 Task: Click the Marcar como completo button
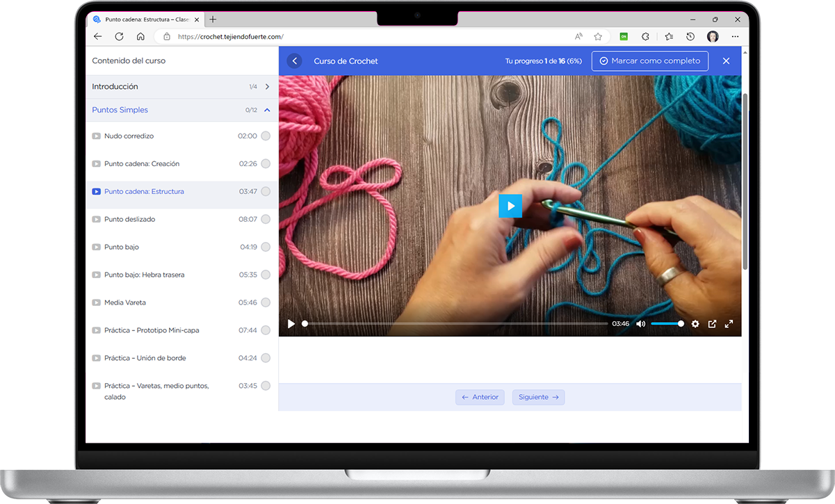649,61
